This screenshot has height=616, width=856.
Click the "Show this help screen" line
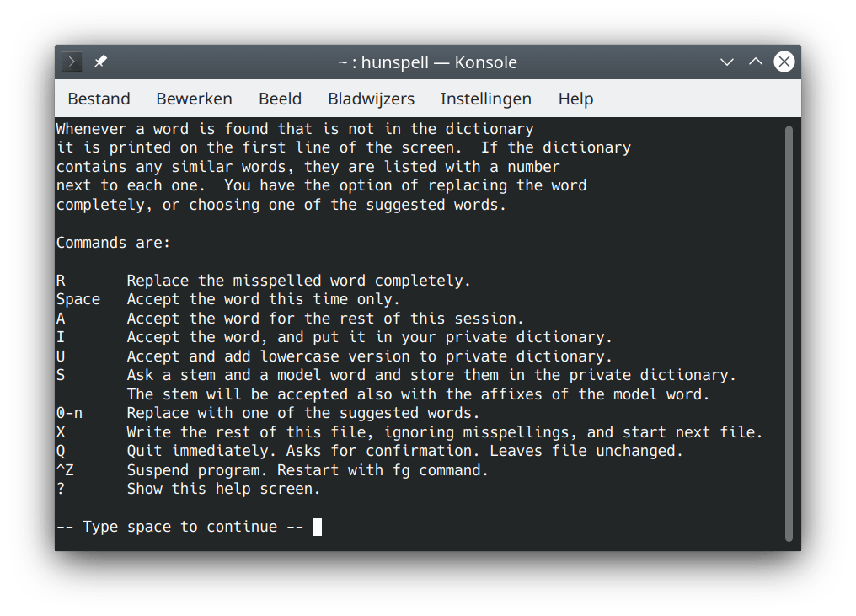coord(223,489)
